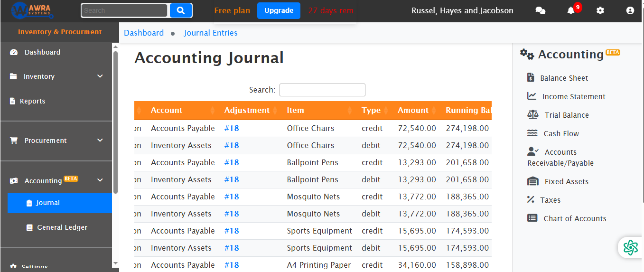This screenshot has height=272, width=644.
Task: Open the settings gear in top bar
Action: [600, 10]
